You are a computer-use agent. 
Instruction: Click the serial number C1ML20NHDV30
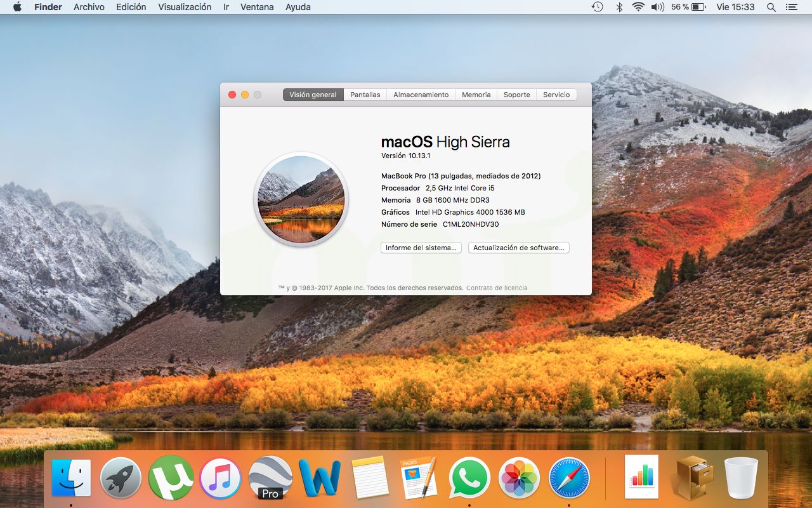[x=471, y=224]
